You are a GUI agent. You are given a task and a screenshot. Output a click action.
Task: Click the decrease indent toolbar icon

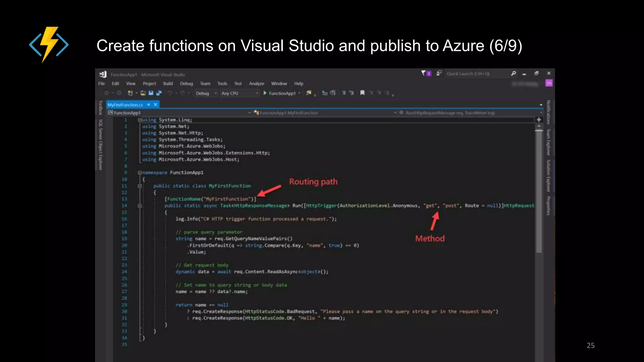click(344, 93)
